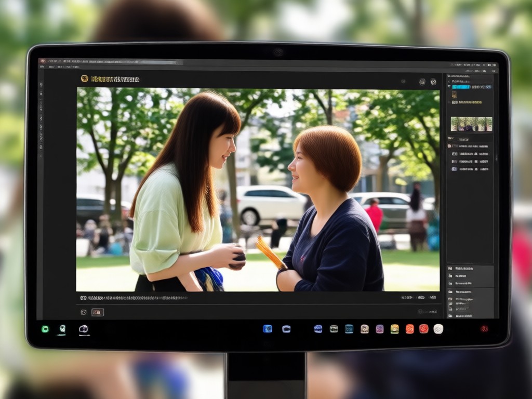Open the small park thumbnail in the right panel
This screenshot has height=399, width=532.
click(x=471, y=124)
